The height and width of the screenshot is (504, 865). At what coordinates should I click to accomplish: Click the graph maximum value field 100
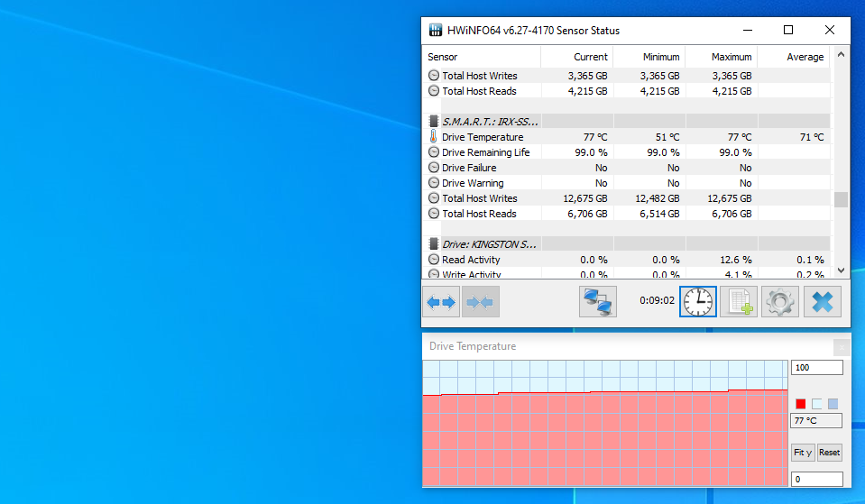817,368
